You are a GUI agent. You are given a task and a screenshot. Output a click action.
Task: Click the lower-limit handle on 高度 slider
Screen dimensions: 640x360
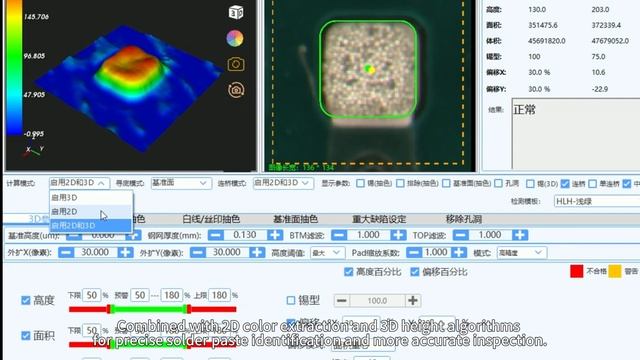[110, 309]
